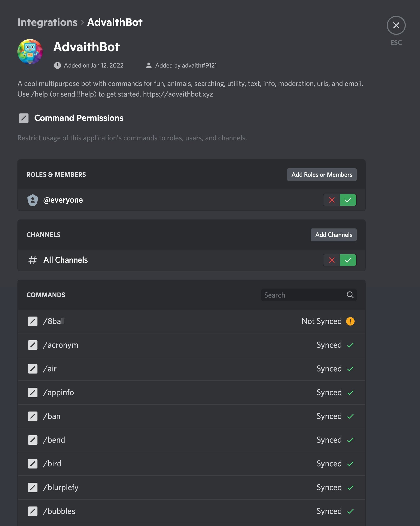Image resolution: width=420 pixels, height=526 pixels.
Task: Select the /appinfo command name
Action: [59, 393]
